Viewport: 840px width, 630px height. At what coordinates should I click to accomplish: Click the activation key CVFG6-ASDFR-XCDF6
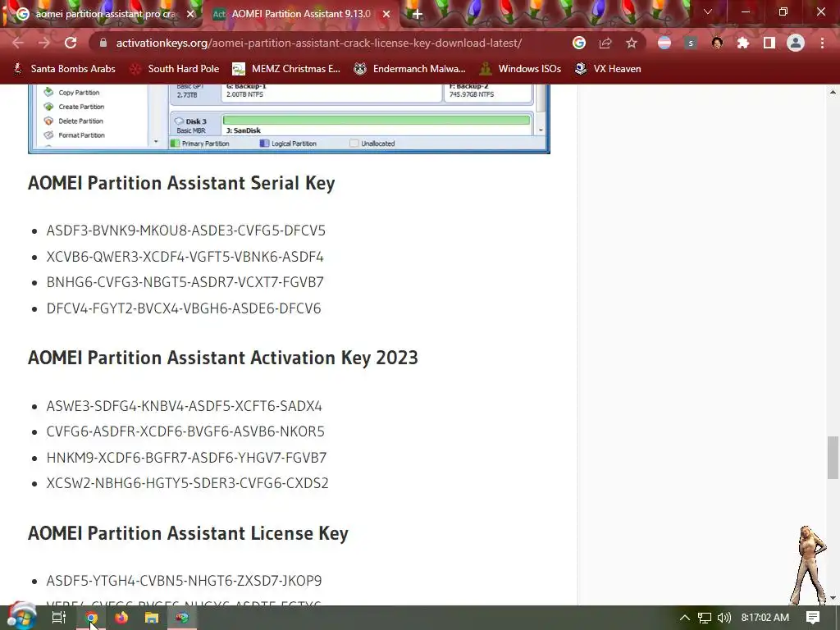(x=185, y=431)
